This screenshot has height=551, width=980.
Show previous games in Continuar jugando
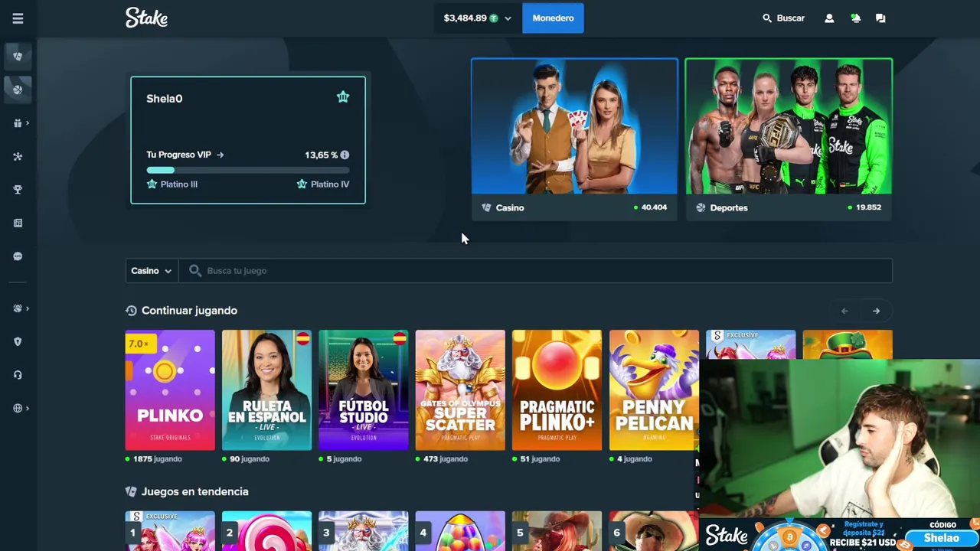click(844, 311)
